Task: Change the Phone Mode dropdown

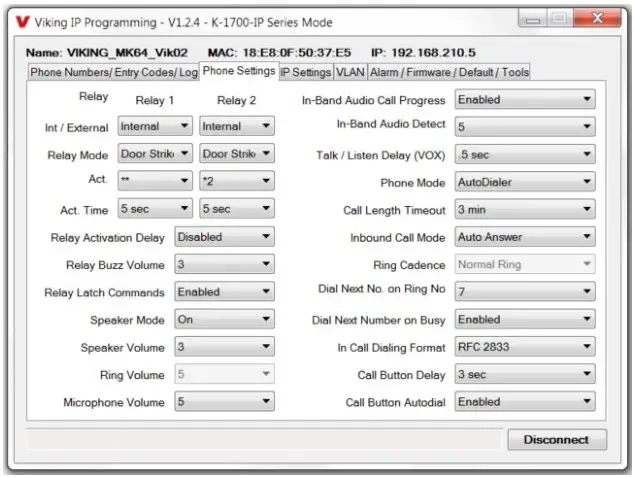Action: tap(525, 182)
